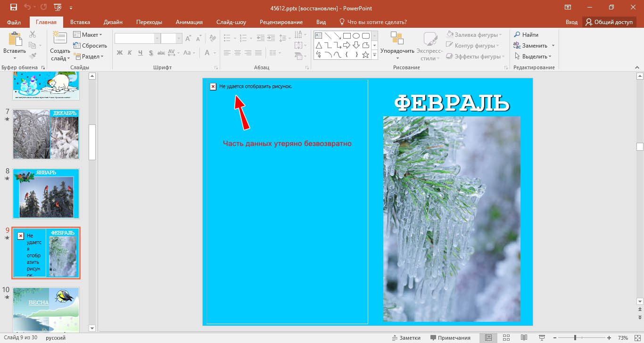Image resolution: width=644 pixels, height=343 pixels.
Task: Start slideshow from status bar icon
Action: click(541, 338)
